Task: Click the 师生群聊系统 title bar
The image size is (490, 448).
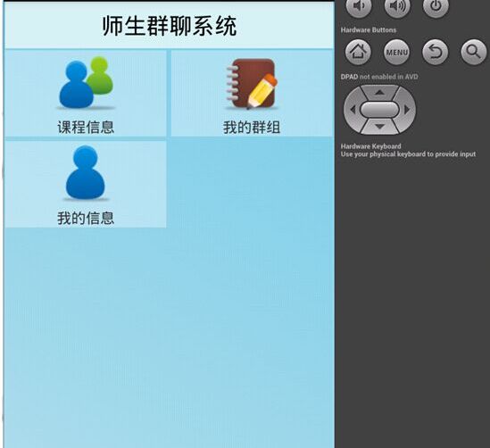Action: coord(170,26)
